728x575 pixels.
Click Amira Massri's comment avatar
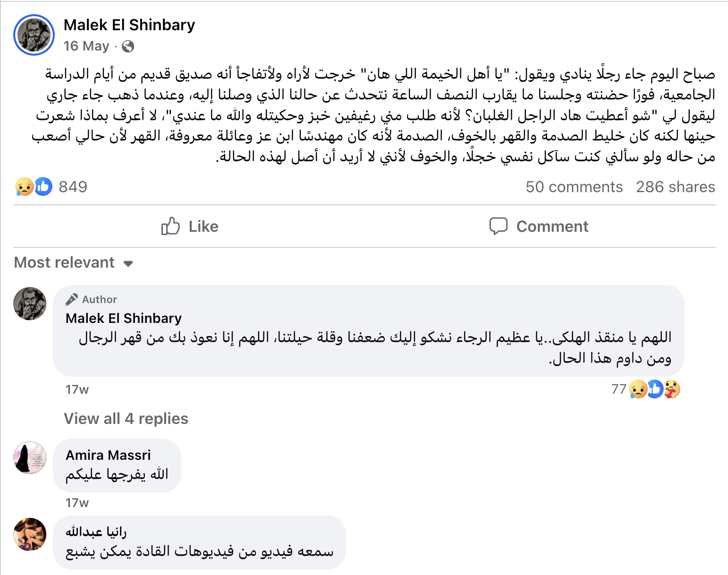point(30,457)
